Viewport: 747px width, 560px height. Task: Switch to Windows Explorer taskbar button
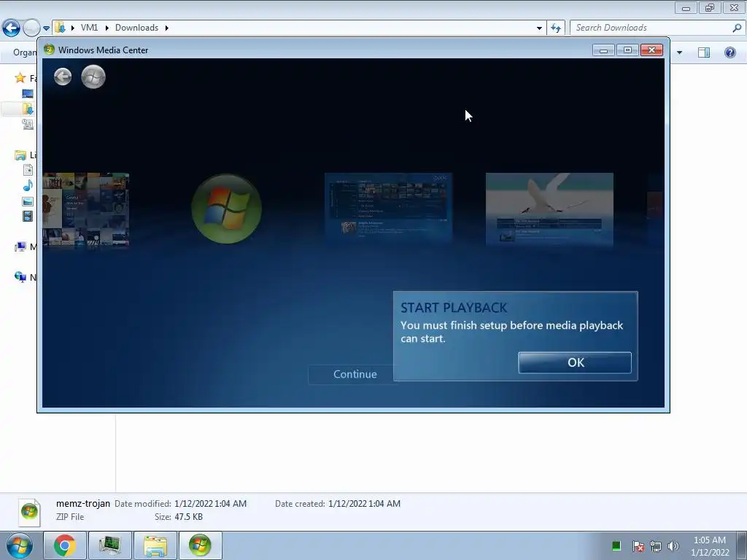coord(155,545)
